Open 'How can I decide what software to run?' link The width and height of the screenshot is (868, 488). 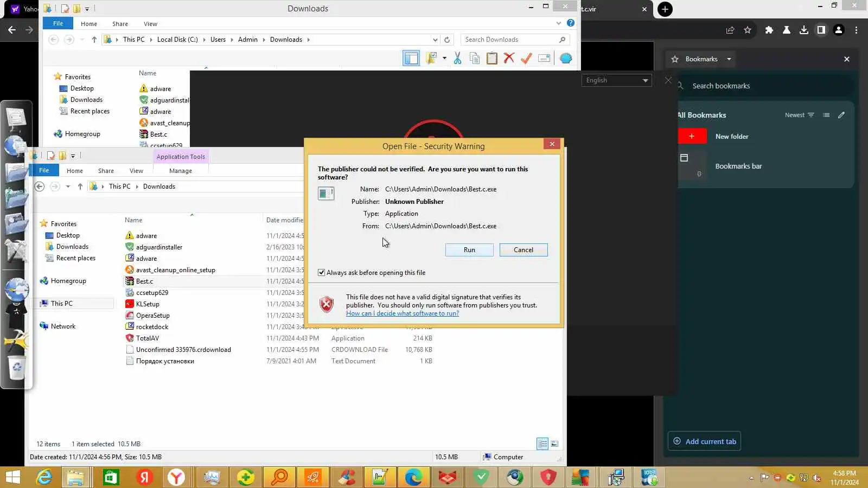(x=403, y=313)
